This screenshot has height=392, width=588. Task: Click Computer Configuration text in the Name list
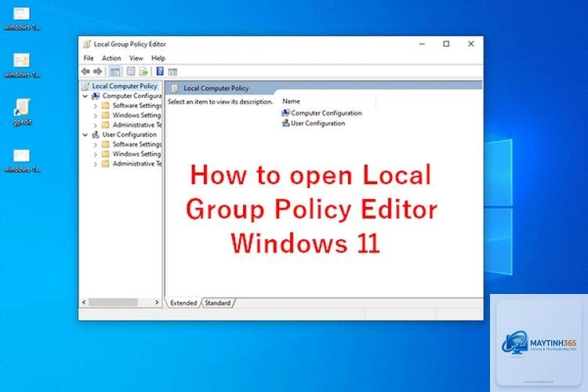pyautogui.click(x=326, y=113)
